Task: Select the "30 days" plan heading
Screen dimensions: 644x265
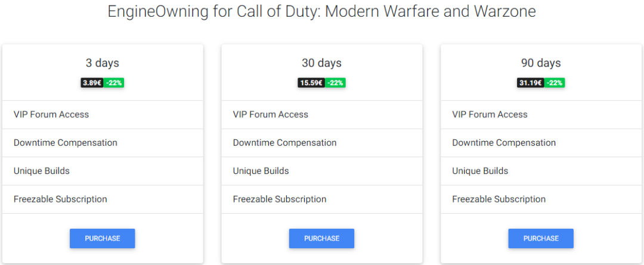Action: pyautogui.click(x=321, y=63)
